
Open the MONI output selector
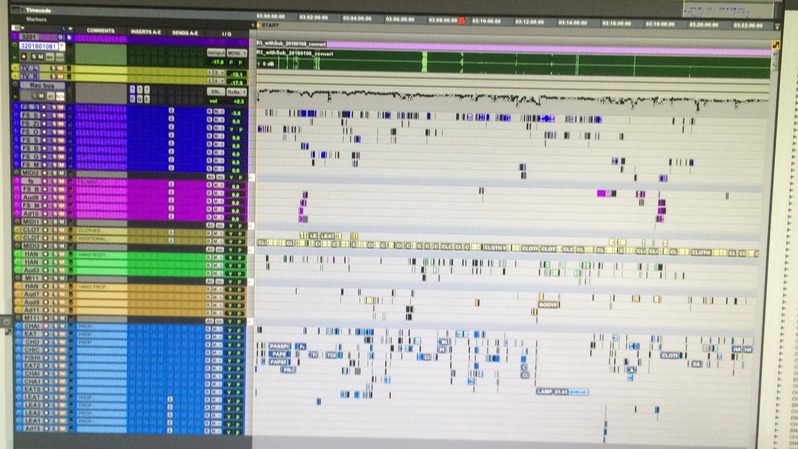coord(237,53)
